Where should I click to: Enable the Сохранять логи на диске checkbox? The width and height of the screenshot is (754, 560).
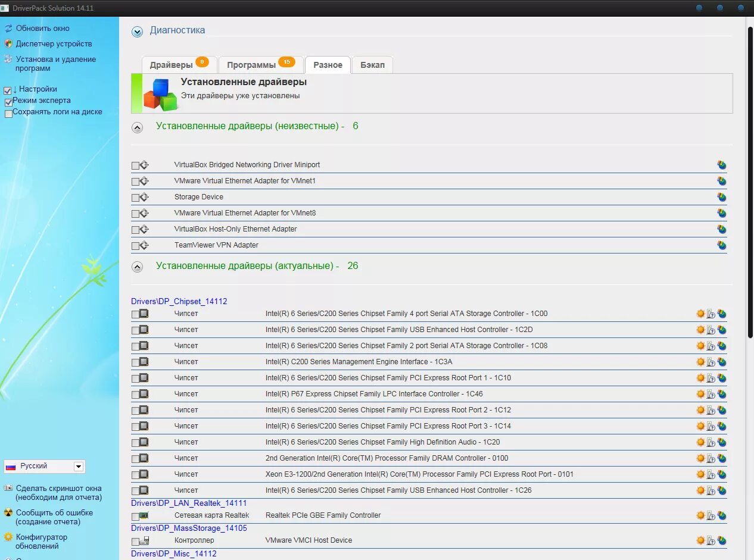pyautogui.click(x=8, y=114)
